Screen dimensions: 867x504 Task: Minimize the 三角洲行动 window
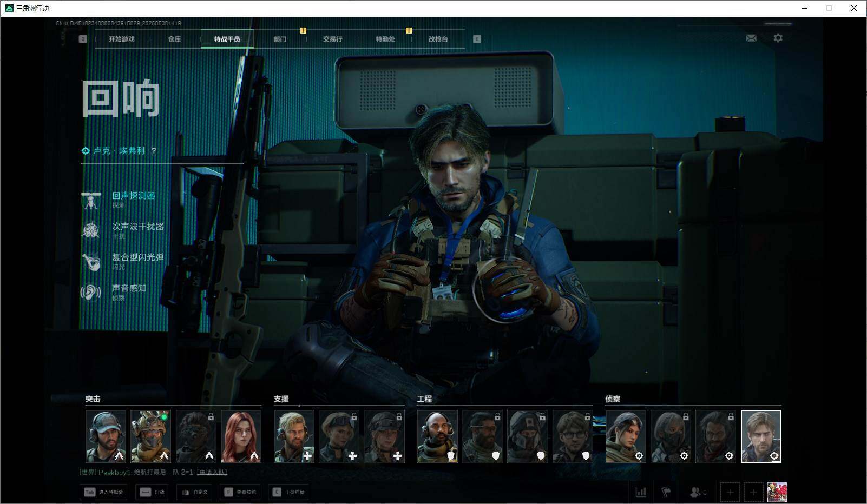(x=805, y=8)
